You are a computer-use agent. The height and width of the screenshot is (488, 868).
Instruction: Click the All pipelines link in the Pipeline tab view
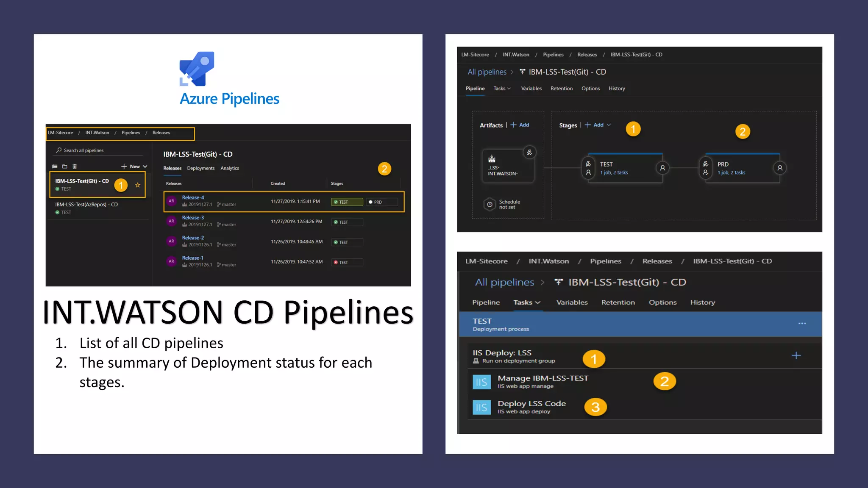[487, 72]
